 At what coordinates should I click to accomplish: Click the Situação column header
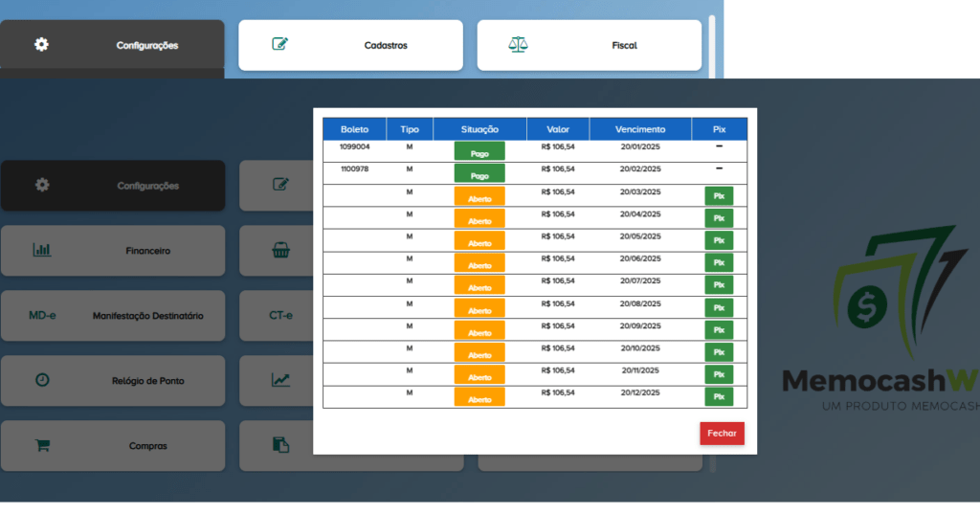[479, 129]
